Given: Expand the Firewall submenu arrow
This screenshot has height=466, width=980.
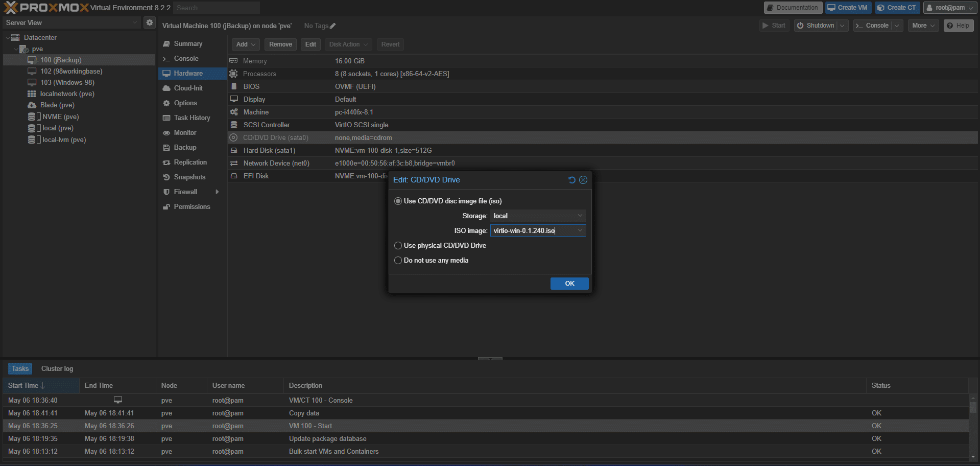Looking at the screenshot, I should coord(217,192).
